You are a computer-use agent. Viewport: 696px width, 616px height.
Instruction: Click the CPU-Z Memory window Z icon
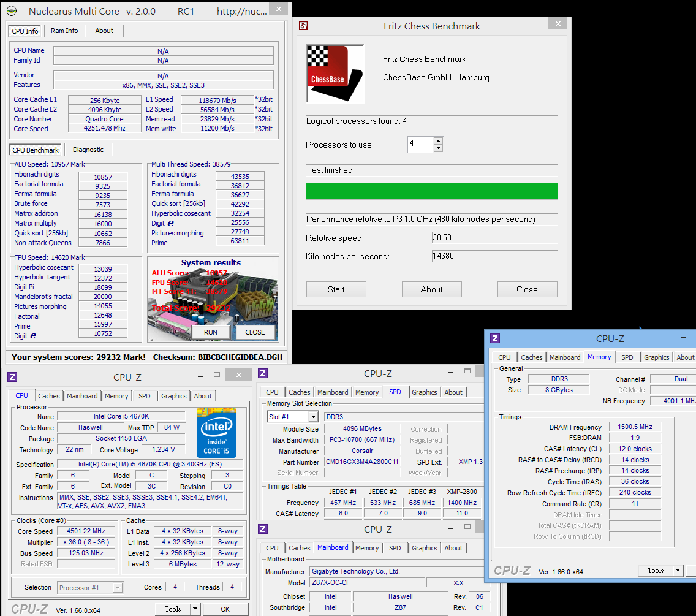coord(495,338)
